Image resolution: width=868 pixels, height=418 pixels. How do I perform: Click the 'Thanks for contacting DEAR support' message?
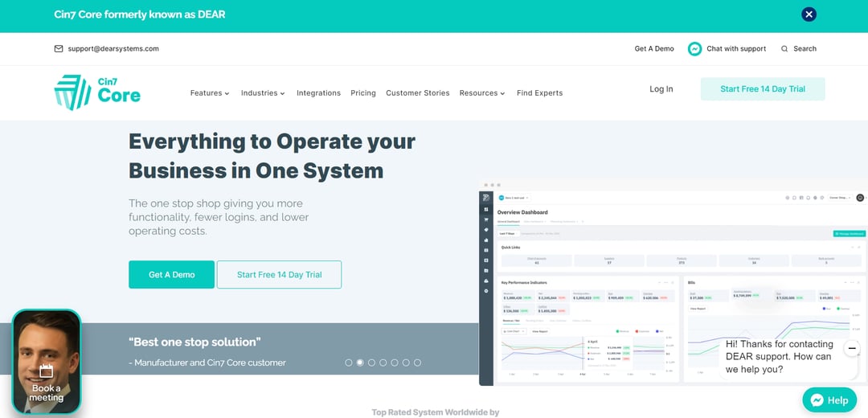point(780,357)
